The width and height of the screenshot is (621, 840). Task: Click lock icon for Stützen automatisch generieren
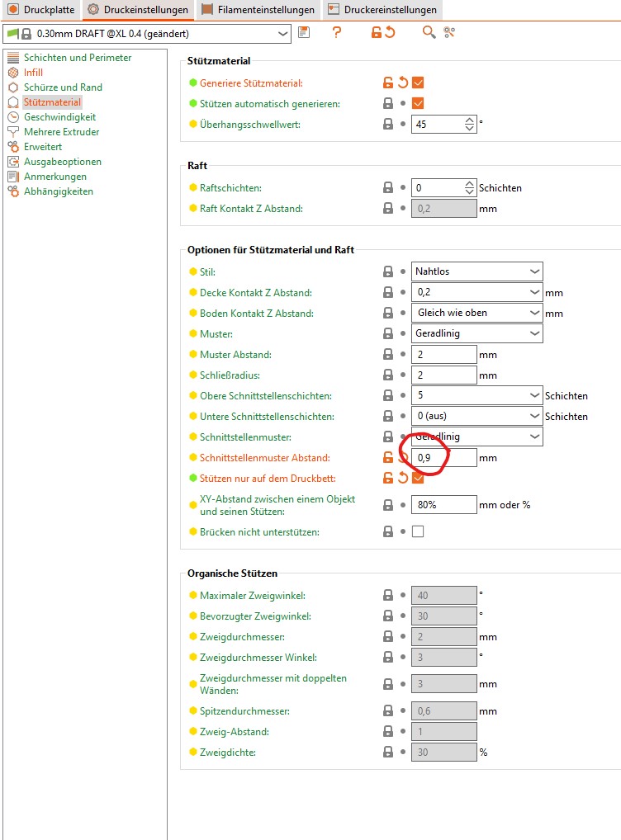pos(388,103)
